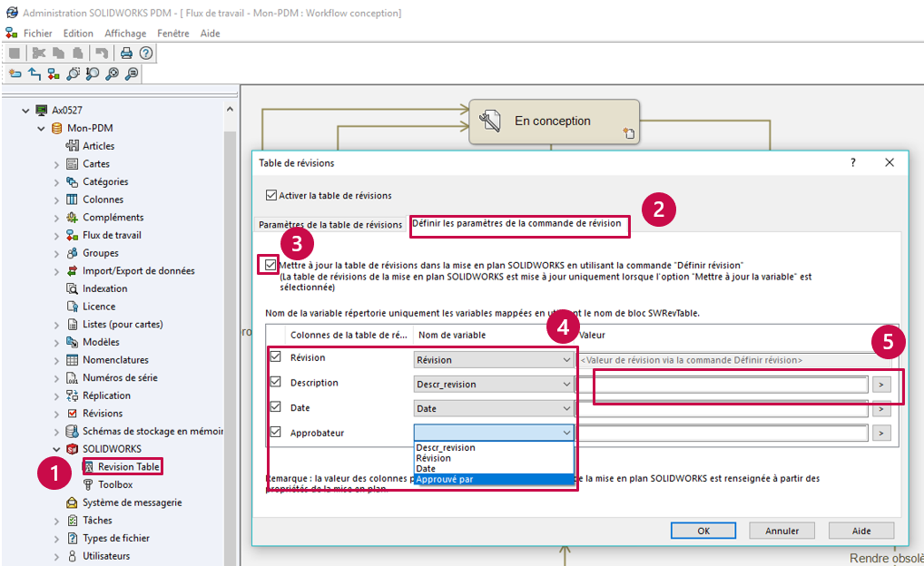Collapse the Ax0527 tree node
This screenshot has height=566, width=924.
25,110
